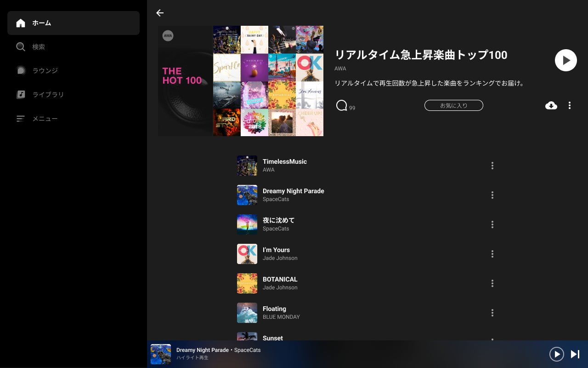Toggle playback in the bottom player bar
Viewport: 588px width, 368px height.
(x=557, y=354)
